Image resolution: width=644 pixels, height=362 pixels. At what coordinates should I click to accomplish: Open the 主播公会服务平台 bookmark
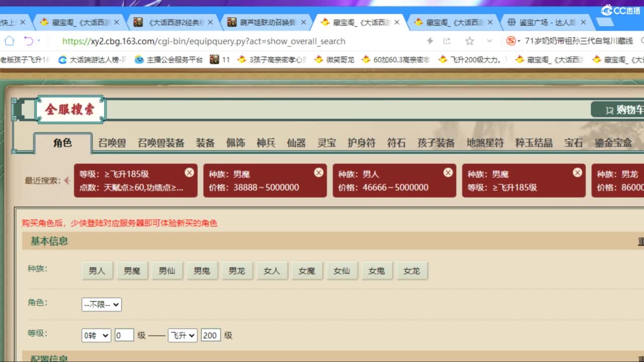point(169,59)
